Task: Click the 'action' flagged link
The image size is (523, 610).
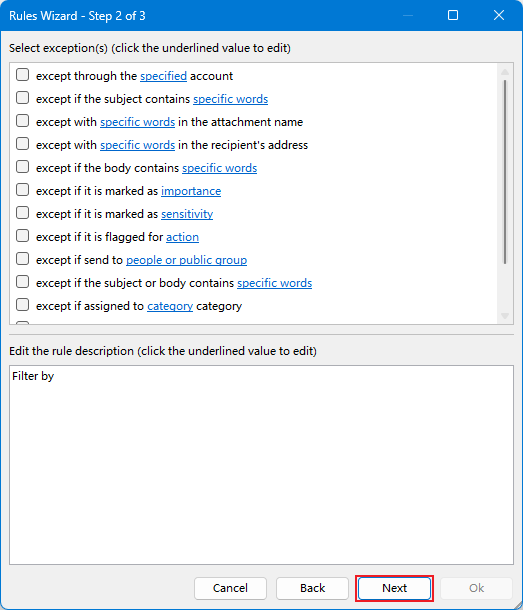Action: [x=183, y=237]
